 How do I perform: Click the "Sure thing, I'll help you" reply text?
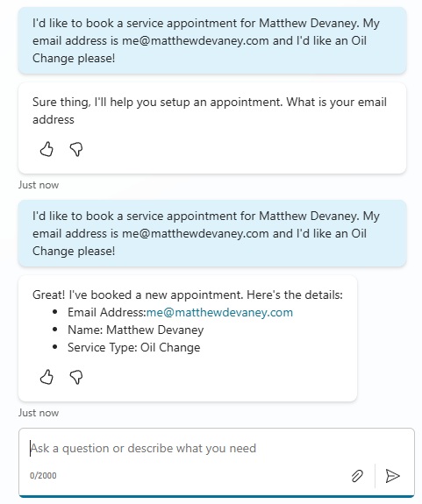pos(210,110)
